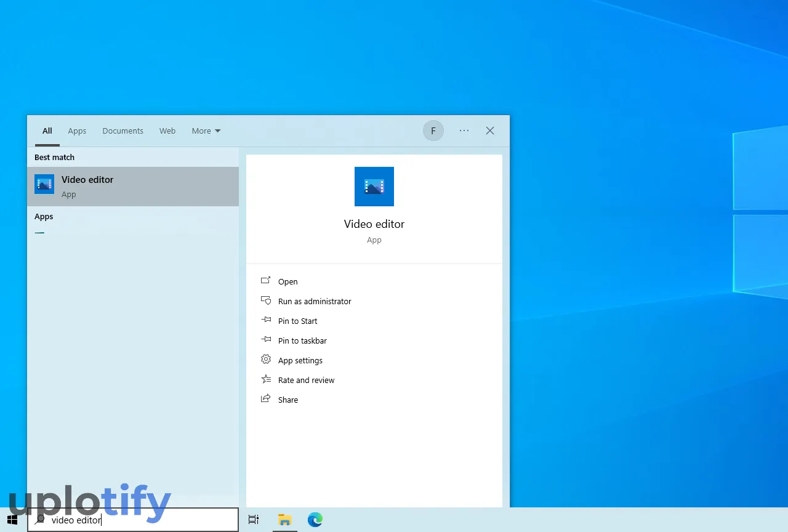Click the Share arrow icon
788x532 pixels.
(266, 398)
